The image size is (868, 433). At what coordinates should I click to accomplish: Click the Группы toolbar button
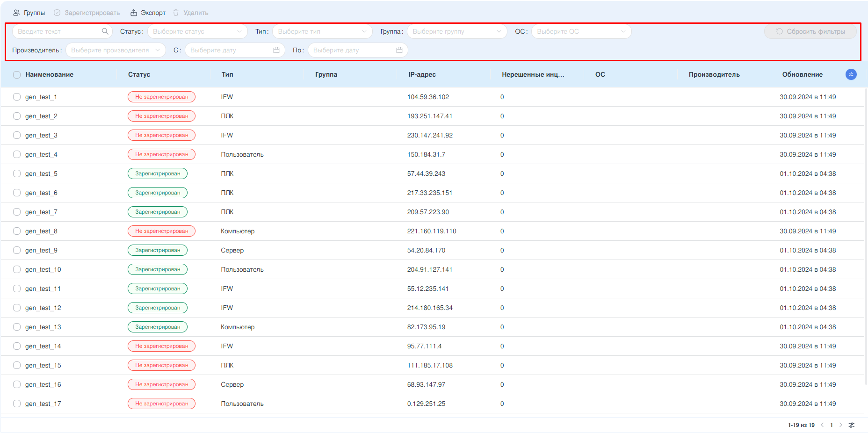pyautogui.click(x=29, y=13)
